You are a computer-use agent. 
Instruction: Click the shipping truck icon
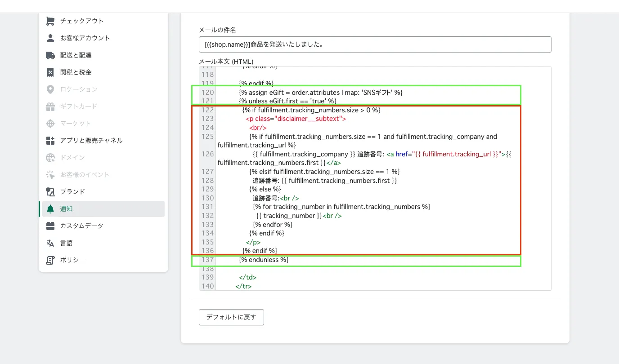coord(50,55)
